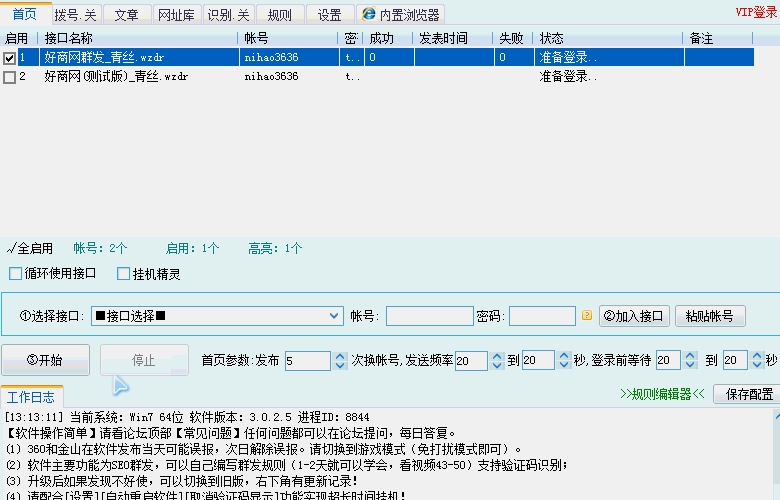Viewport: 780px width, 500px height.
Task: Go to the 设置 tab
Action: click(x=329, y=15)
